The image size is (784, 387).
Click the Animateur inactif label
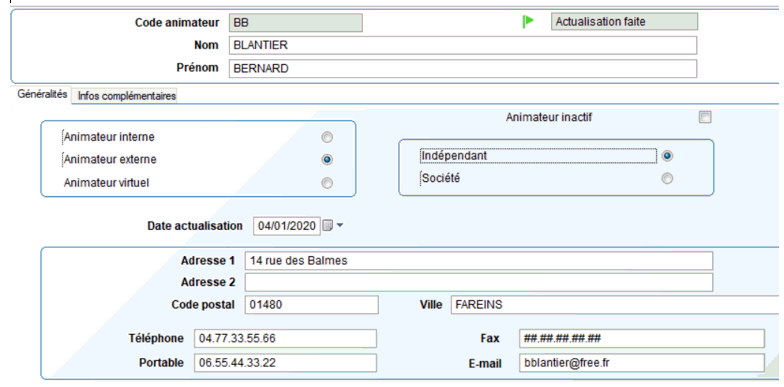click(549, 118)
